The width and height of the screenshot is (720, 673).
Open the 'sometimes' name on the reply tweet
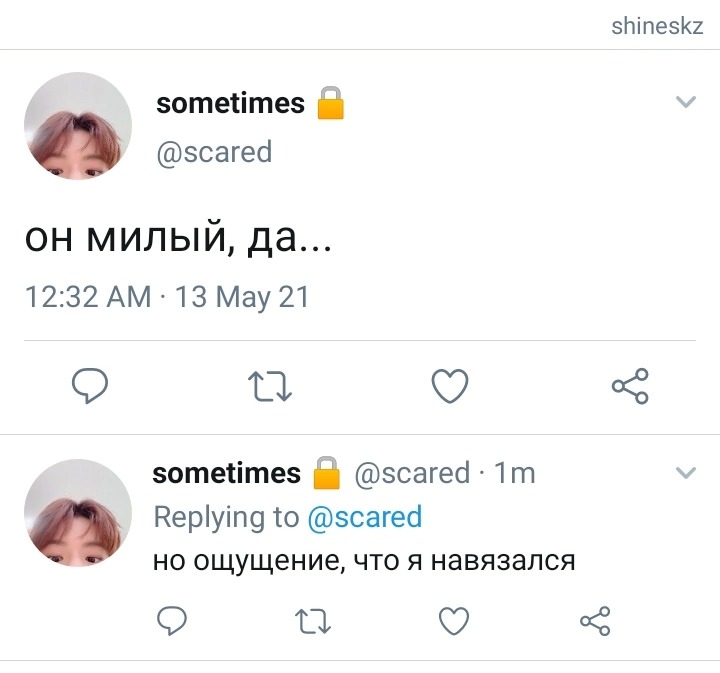227,473
